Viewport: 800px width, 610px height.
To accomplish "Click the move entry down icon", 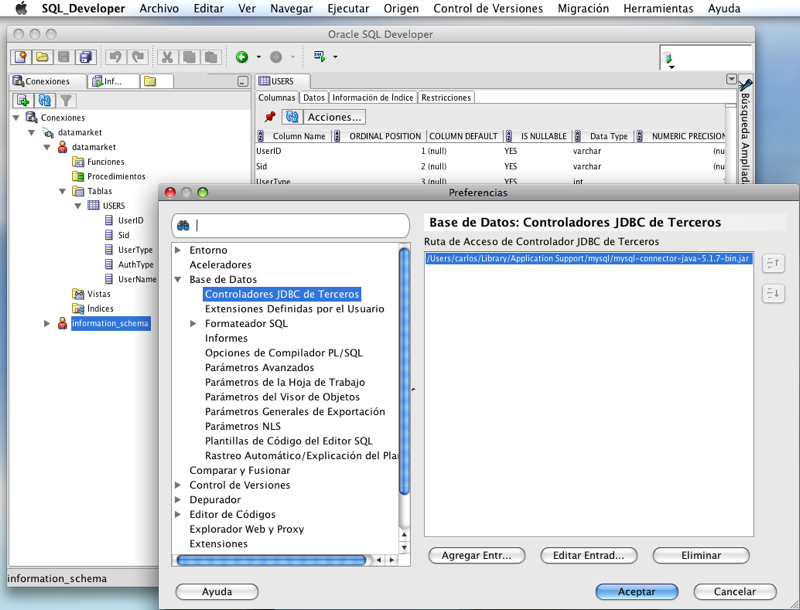I will 773,293.
